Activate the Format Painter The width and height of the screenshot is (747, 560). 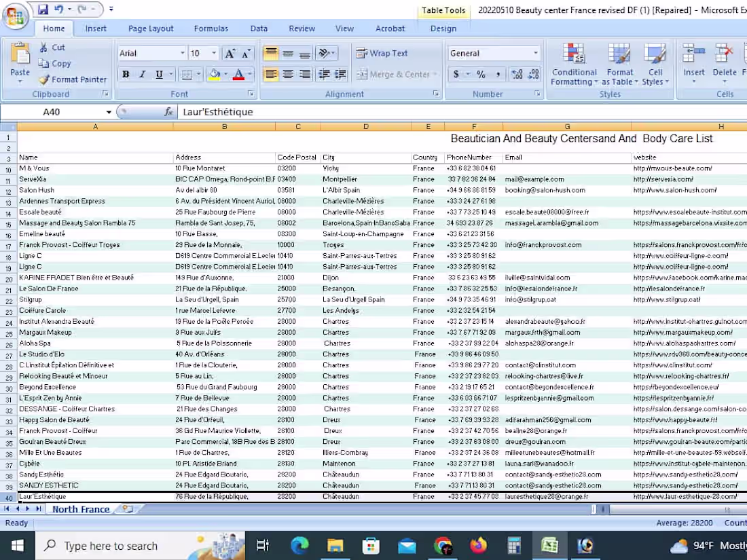point(73,79)
